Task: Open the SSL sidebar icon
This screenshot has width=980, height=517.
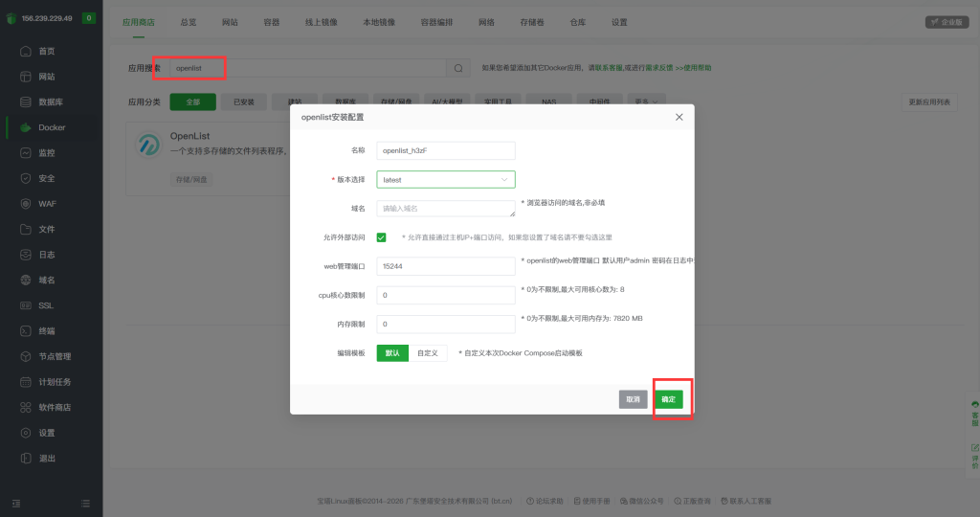Action: point(26,305)
